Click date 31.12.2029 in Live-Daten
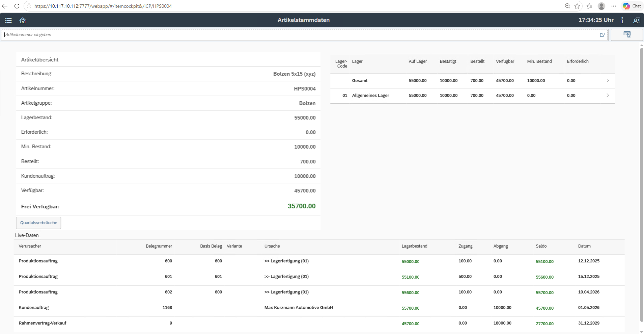 (x=589, y=323)
